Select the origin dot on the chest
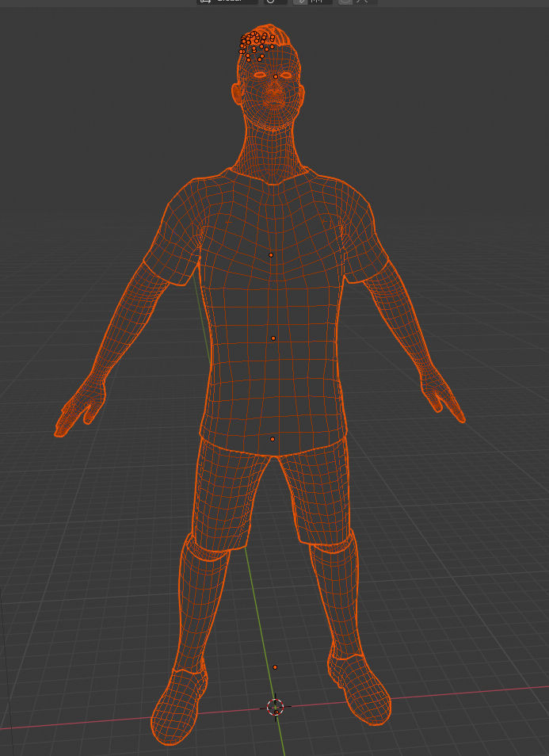 [x=271, y=255]
